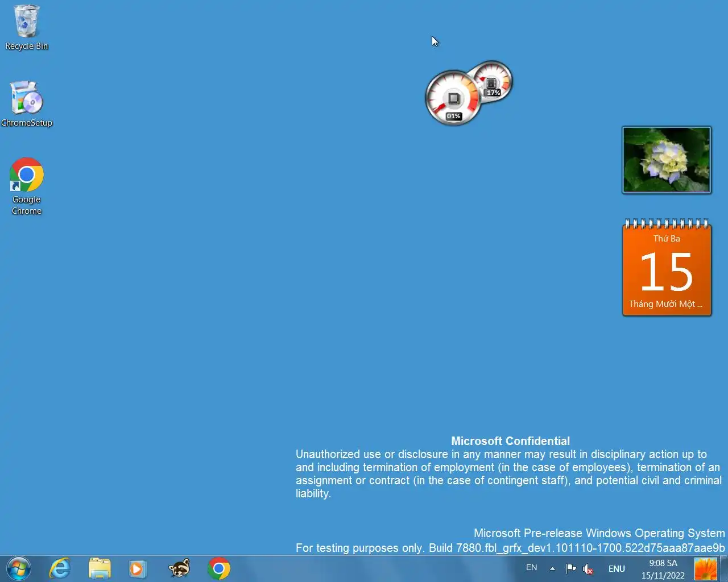The width and height of the screenshot is (728, 582).
Task: Open the EN input language indicator
Action: point(532,567)
